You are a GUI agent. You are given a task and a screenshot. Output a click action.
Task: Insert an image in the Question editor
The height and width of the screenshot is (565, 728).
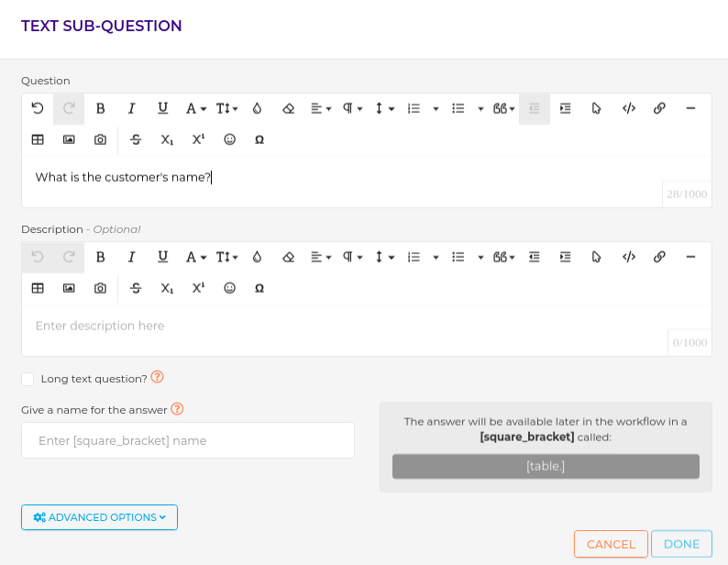click(69, 139)
